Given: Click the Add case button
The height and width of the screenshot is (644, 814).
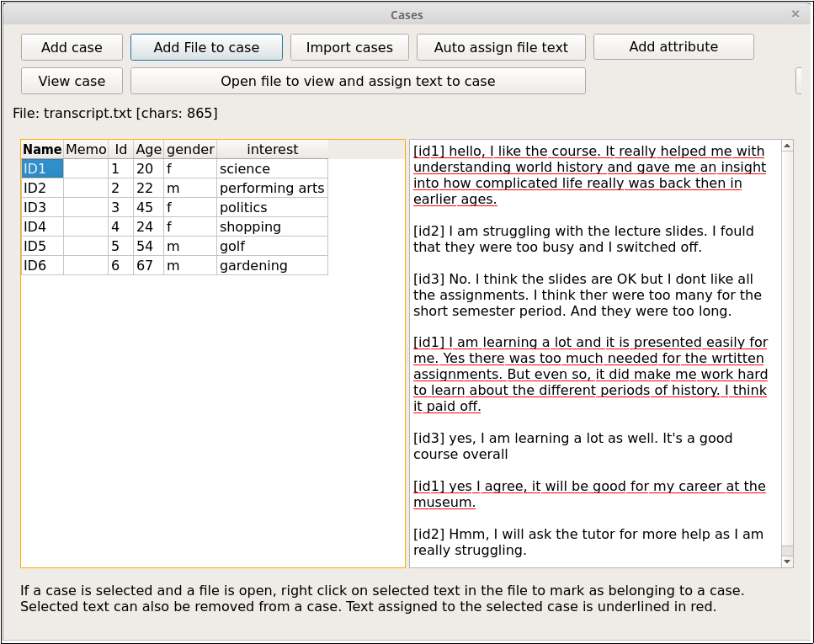Looking at the screenshot, I should (x=72, y=48).
